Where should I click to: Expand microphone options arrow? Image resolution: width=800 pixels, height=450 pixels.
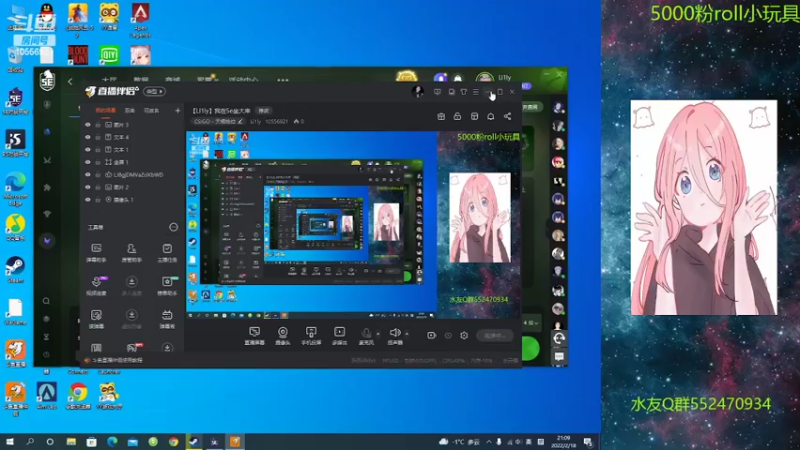[378, 334]
